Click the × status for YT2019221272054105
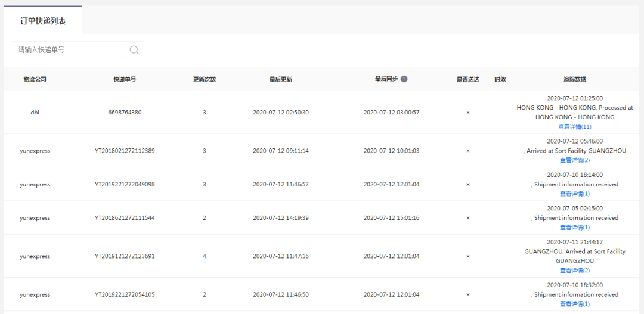Image resolution: width=644 pixels, height=314 pixels. tap(468, 295)
